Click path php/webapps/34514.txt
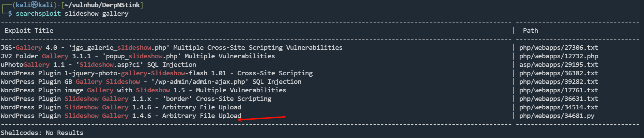 coord(559,107)
